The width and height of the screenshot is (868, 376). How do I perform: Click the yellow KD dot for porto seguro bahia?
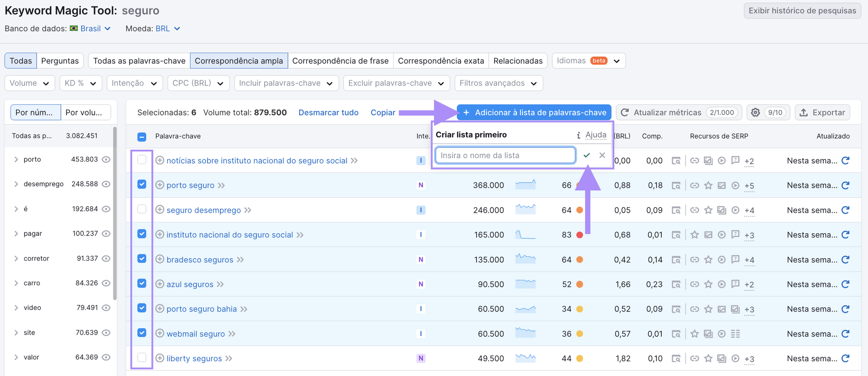coord(580,309)
